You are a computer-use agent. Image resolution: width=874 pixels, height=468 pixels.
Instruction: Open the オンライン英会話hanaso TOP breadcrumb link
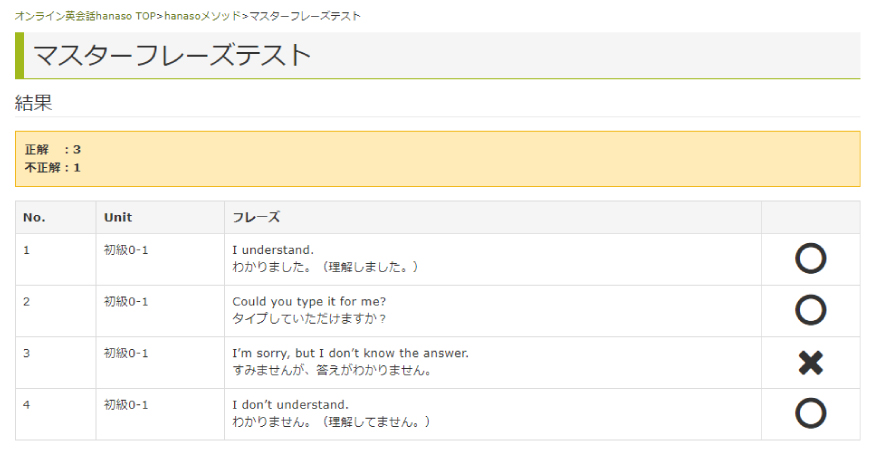click(x=85, y=16)
